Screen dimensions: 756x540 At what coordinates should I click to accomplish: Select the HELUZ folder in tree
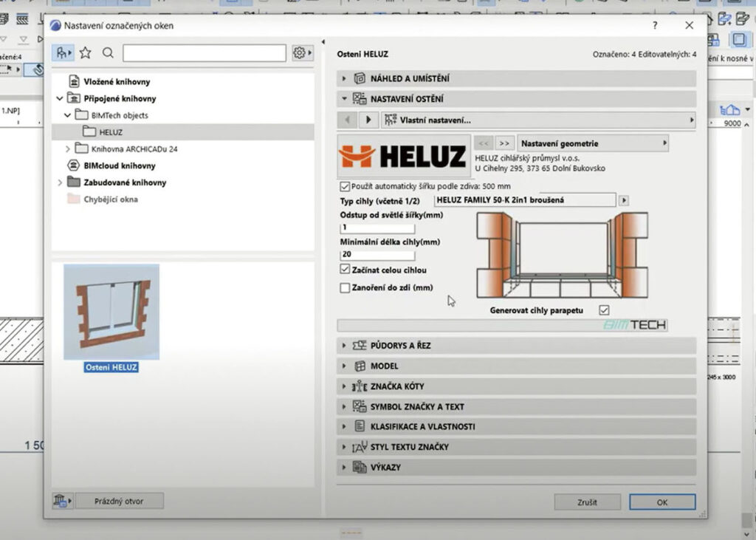pyautogui.click(x=110, y=132)
